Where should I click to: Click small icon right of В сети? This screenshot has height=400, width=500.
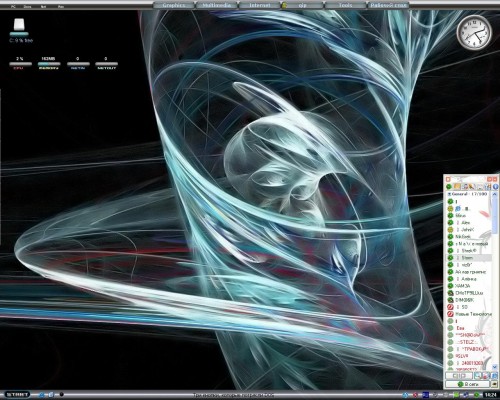494,384
